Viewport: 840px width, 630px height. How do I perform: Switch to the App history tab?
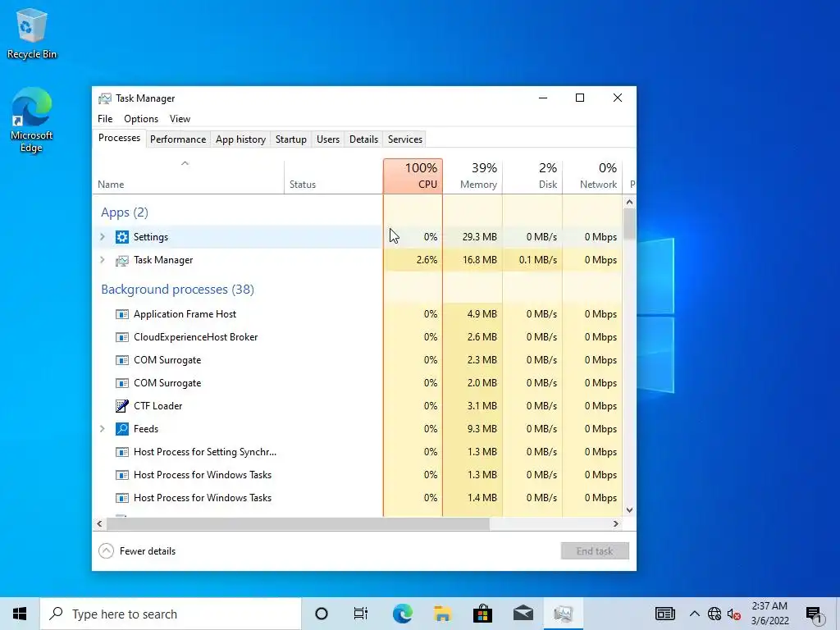[240, 139]
